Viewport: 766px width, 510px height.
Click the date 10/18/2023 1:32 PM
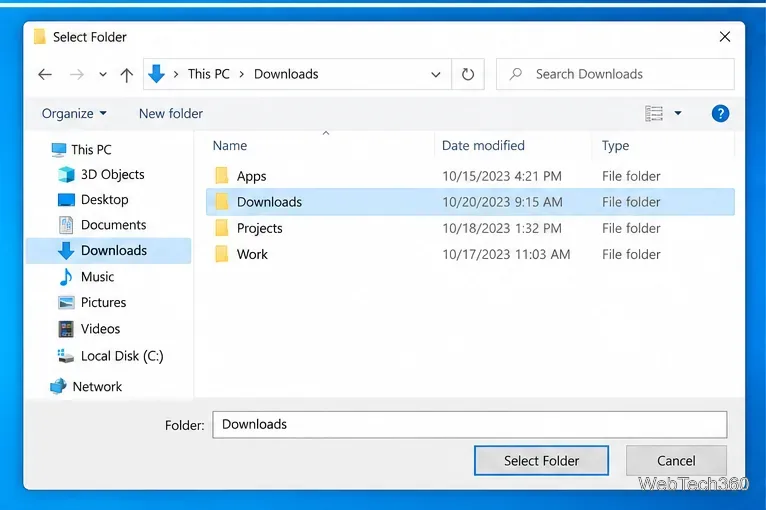[x=502, y=228]
